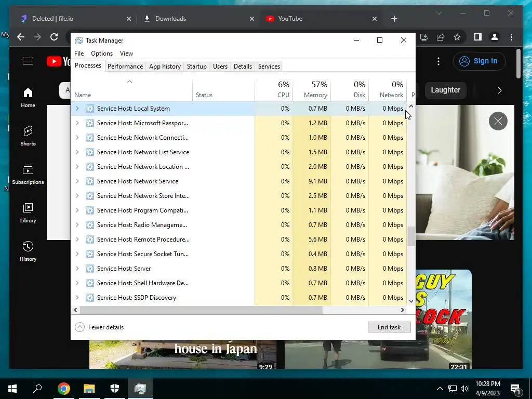
Task: Click the End task button
Action: coord(389,327)
